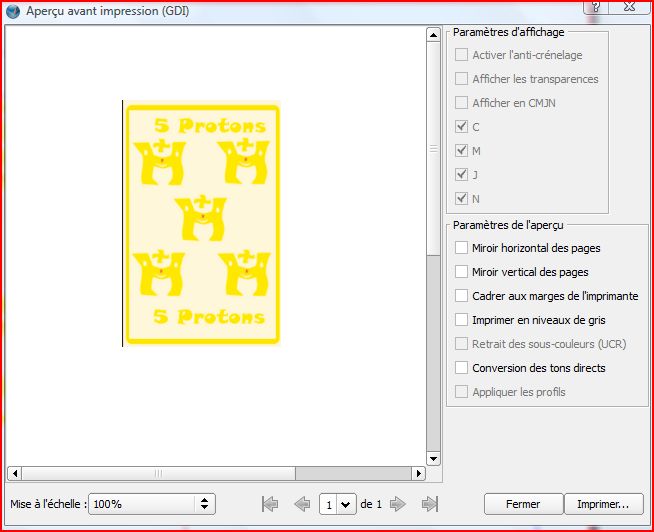Check Cadrer aux marges de l'imprimante
The width and height of the screenshot is (654, 532).
click(461, 295)
